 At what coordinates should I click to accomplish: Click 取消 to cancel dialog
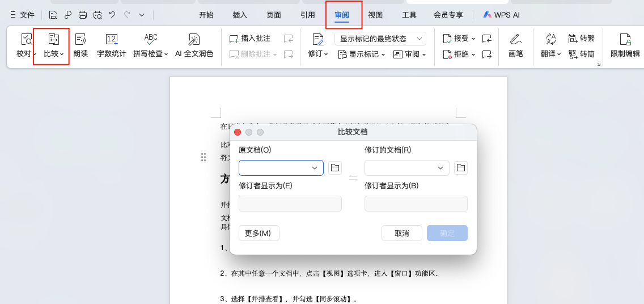tap(402, 233)
